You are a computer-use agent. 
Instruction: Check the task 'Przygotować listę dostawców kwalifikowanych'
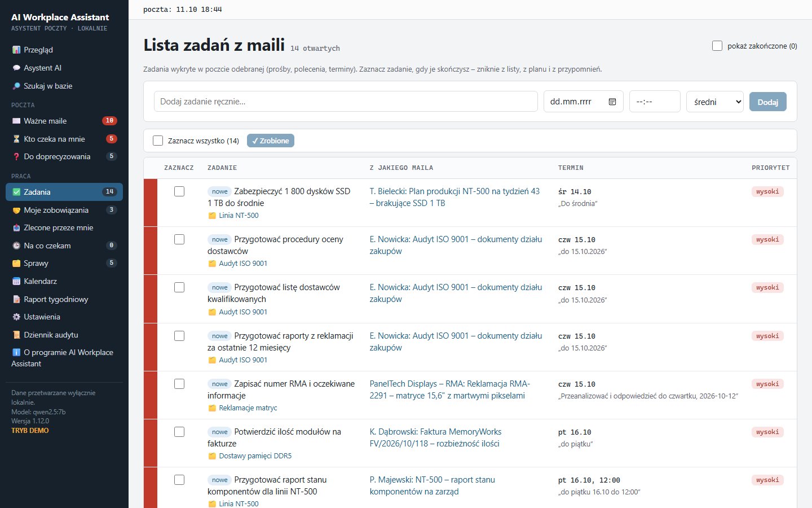tap(179, 287)
